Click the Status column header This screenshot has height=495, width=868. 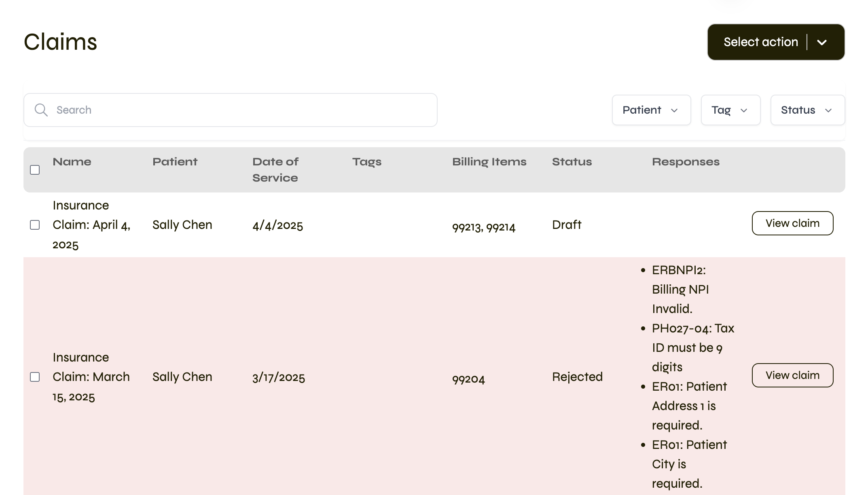point(572,162)
